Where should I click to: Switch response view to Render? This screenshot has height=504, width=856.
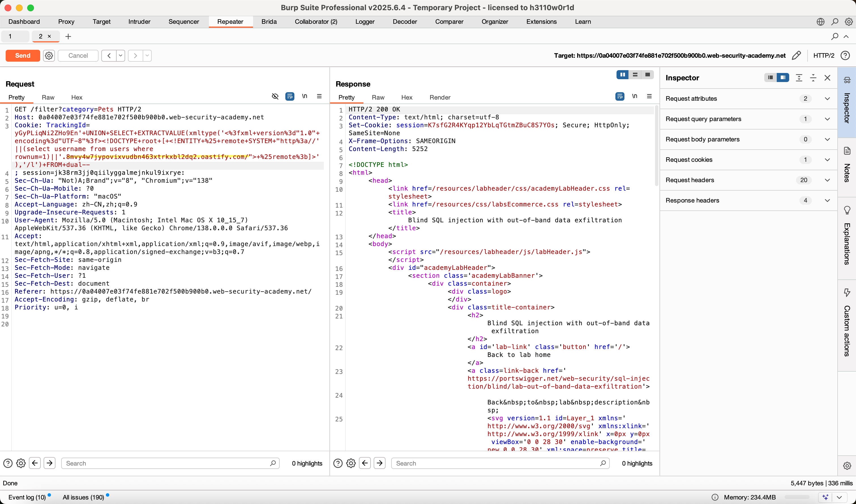tap(440, 98)
